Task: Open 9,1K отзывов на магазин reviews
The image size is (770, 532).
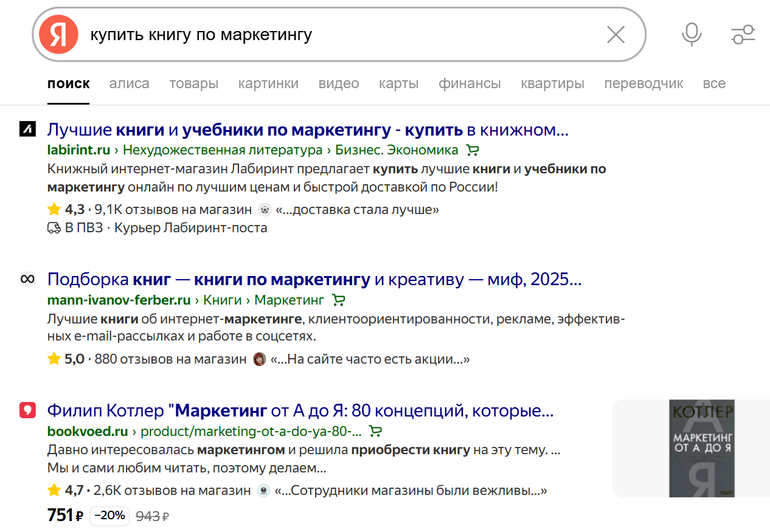Action: click(172, 210)
